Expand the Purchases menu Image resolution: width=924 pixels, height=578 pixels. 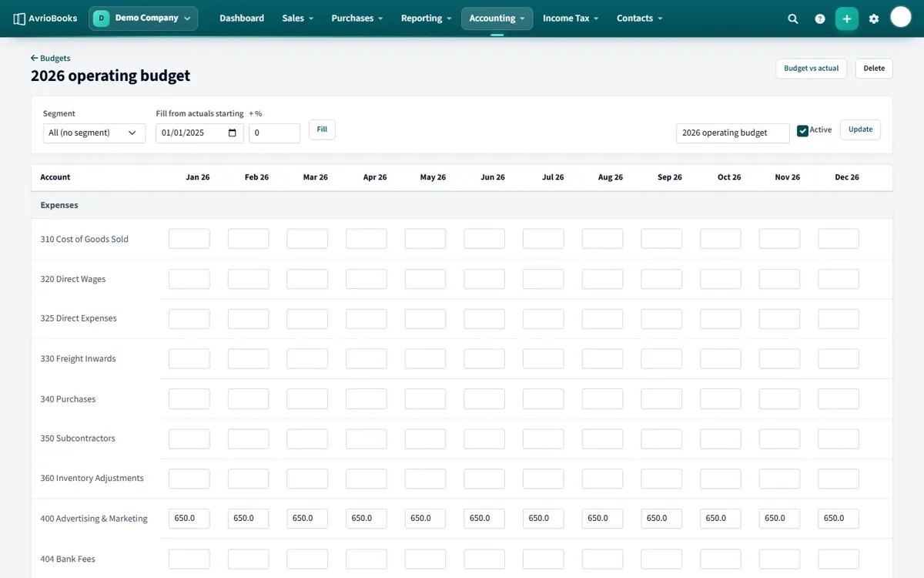[357, 18]
